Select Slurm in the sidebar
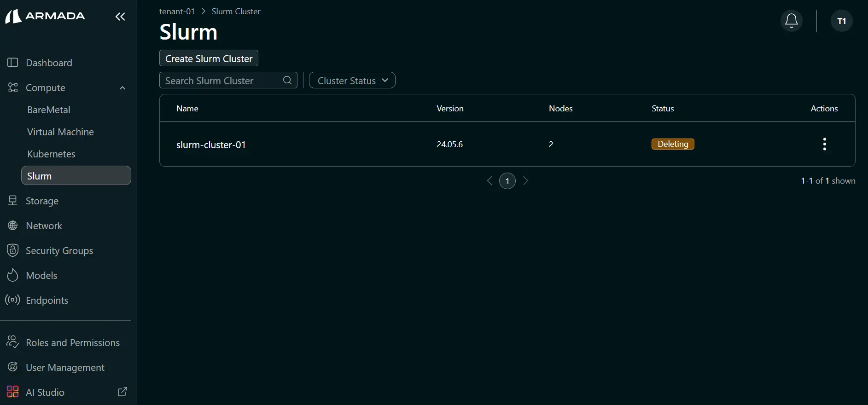 76,175
